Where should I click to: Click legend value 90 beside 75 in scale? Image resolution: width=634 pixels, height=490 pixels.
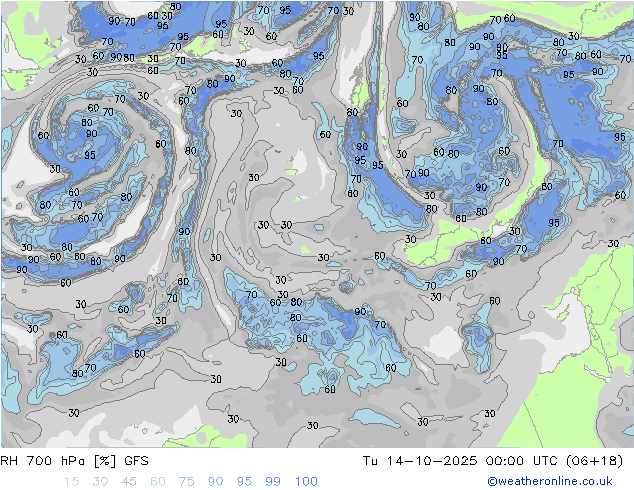pyautogui.click(x=216, y=482)
